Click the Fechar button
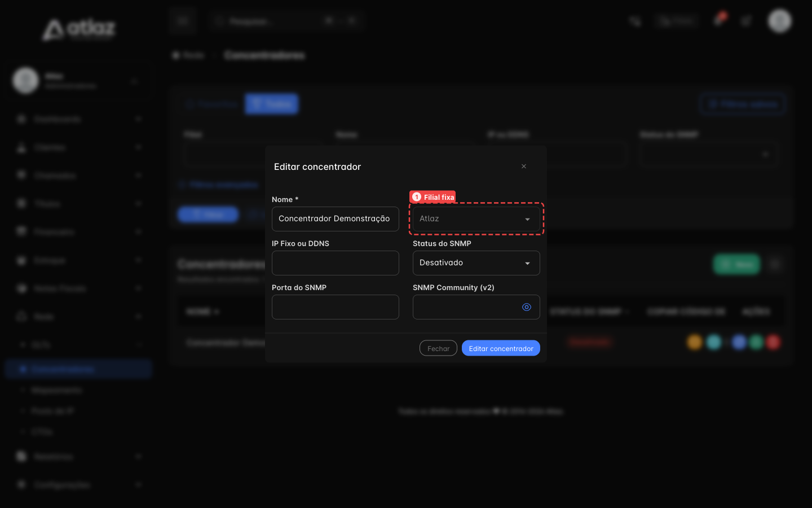The width and height of the screenshot is (812, 508). [x=438, y=348]
